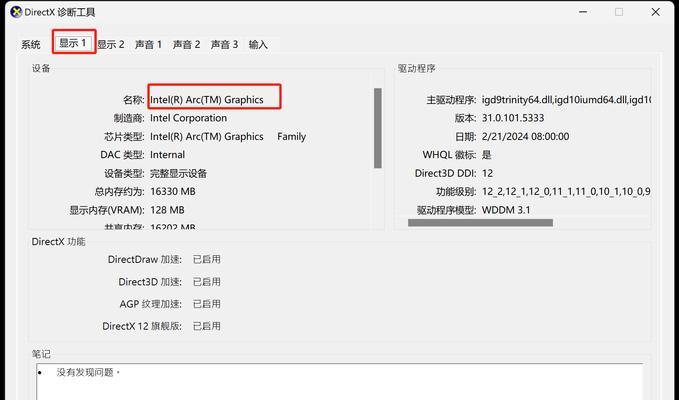Select driver version 31.0.101.5333
Image resolution: width=679 pixels, height=400 pixels.
(513, 118)
